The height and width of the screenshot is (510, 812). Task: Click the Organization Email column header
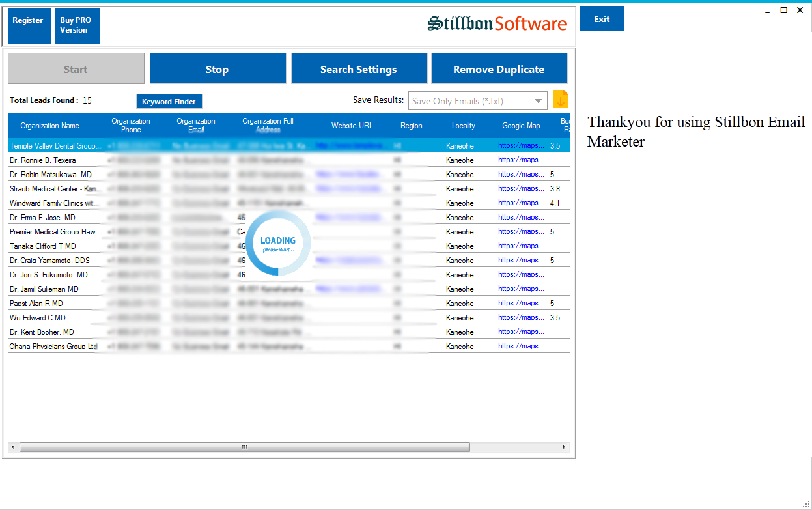(196, 126)
